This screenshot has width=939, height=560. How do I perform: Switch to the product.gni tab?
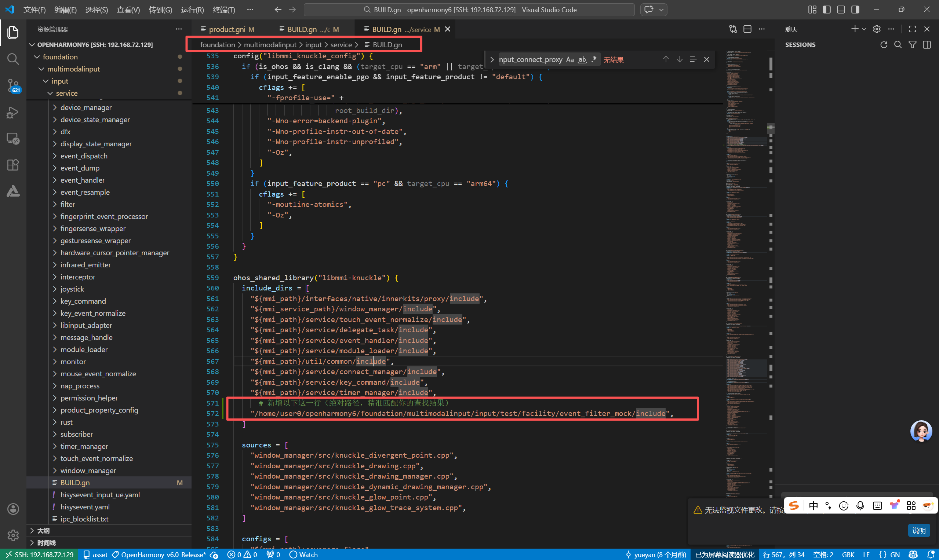[x=227, y=29]
